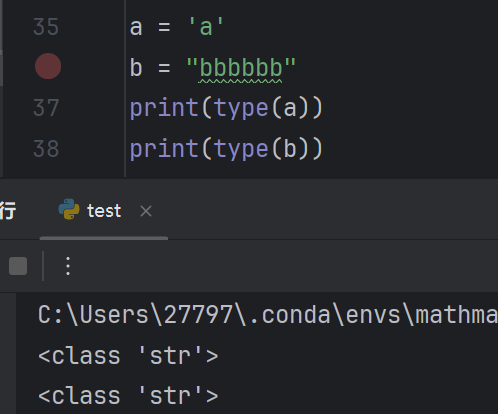Viewport: 498px width, 414px height.
Task: Click the second <class 'str'> output line
Action: click(x=128, y=396)
